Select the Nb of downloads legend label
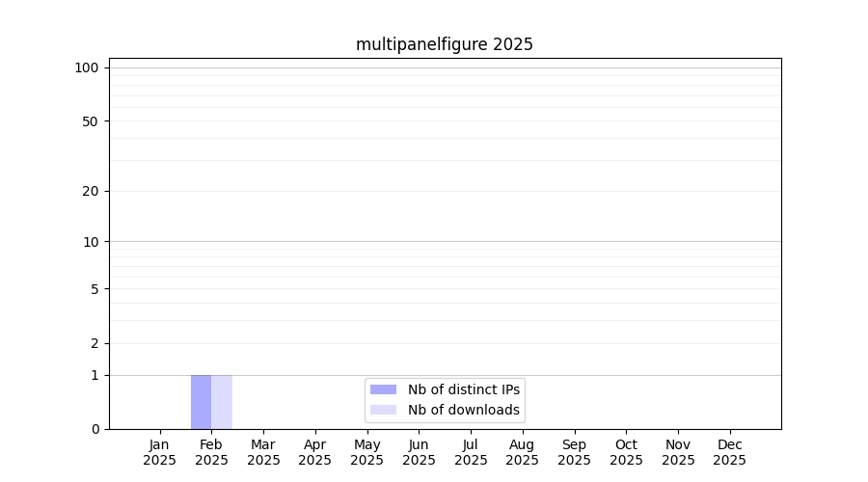The image size is (868, 482). tap(463, 410)
